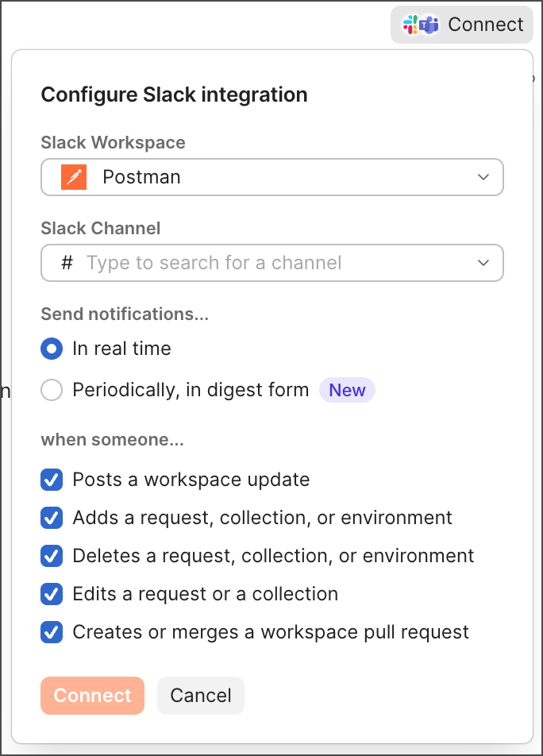Viewport: 543px width, 756px height.
Task: Click the Slack logo icon at top
Action: pos(410,25)
